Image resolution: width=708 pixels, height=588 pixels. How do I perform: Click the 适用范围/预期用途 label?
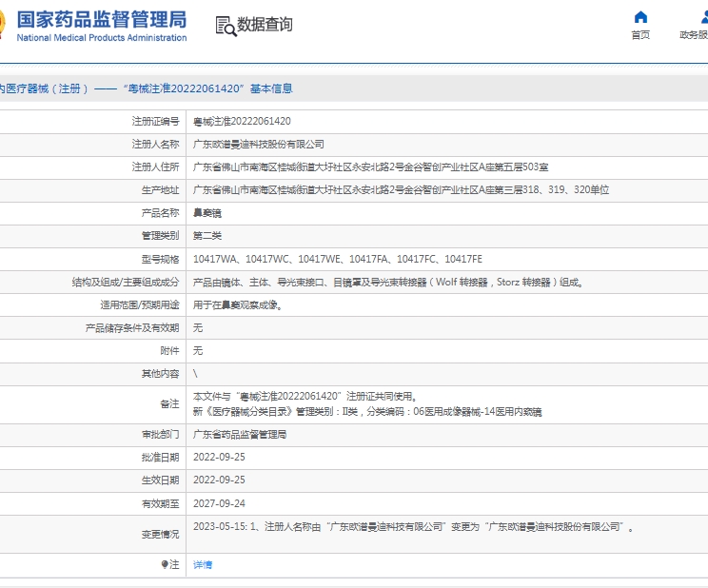coord(140,305)
